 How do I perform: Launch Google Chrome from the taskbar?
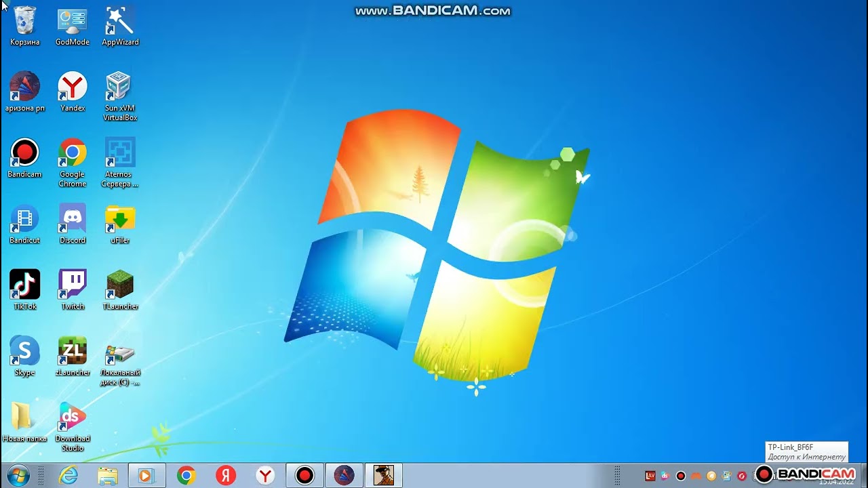click(186, 476)
